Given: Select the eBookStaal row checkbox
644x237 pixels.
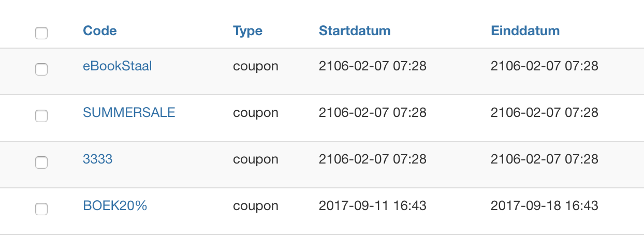Looking at the screenshot, I should pyautogui.click(x=41, y=69).
